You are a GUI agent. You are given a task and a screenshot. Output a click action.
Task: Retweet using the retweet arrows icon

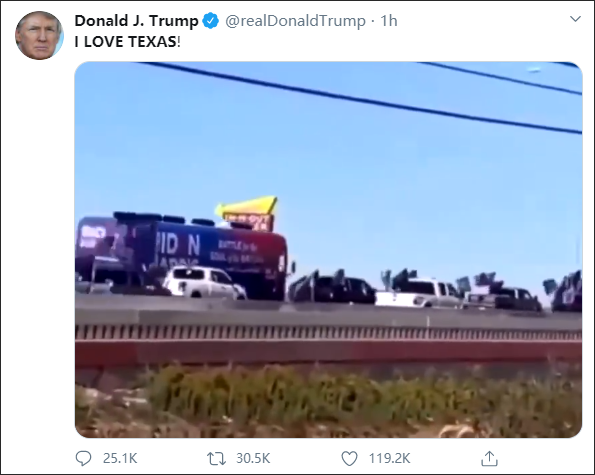point(216,458)
